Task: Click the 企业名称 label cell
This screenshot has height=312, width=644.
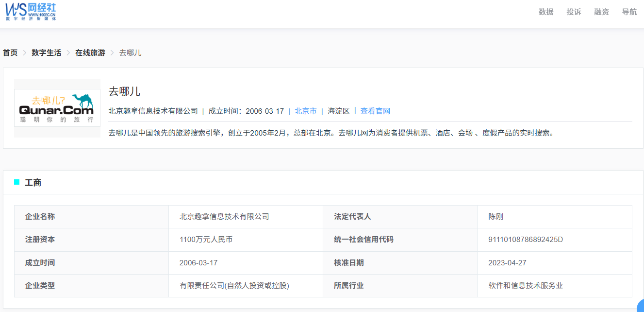Action: 91,217
